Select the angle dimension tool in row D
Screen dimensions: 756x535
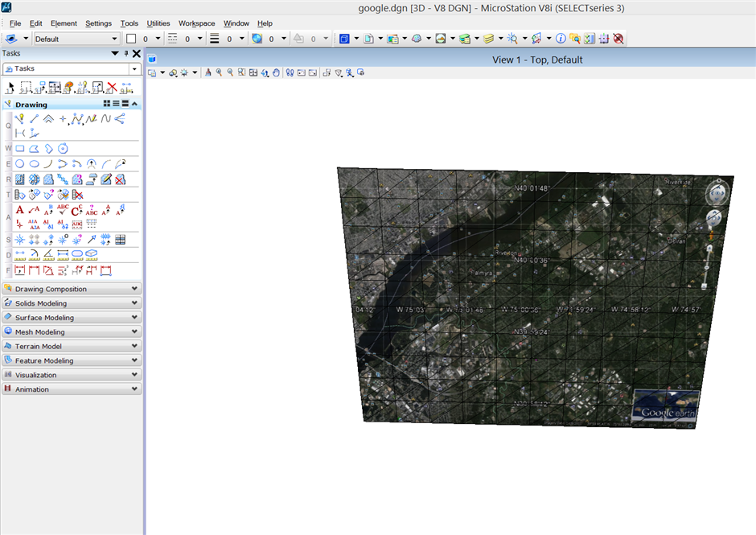point(48,254)
